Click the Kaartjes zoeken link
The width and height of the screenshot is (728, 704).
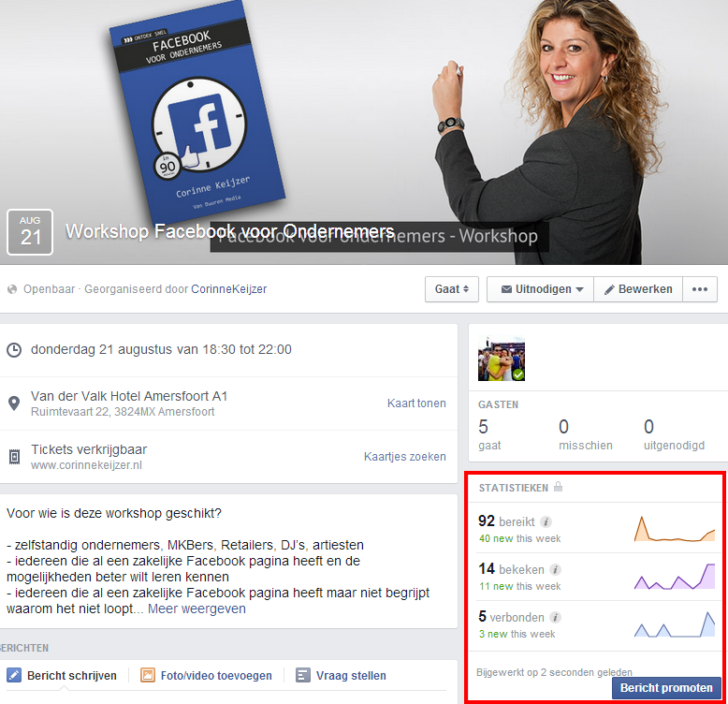(405, 457)
